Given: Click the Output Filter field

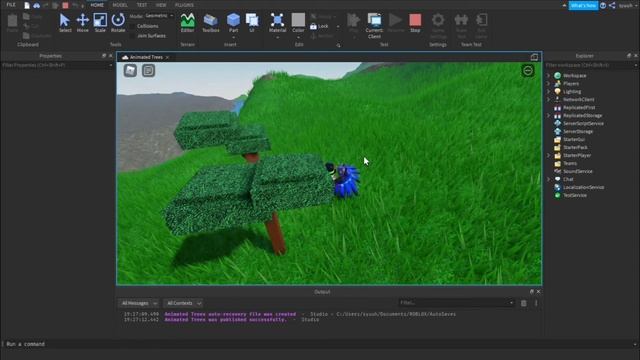Looking at the screenshot, I should pos(456,303).
